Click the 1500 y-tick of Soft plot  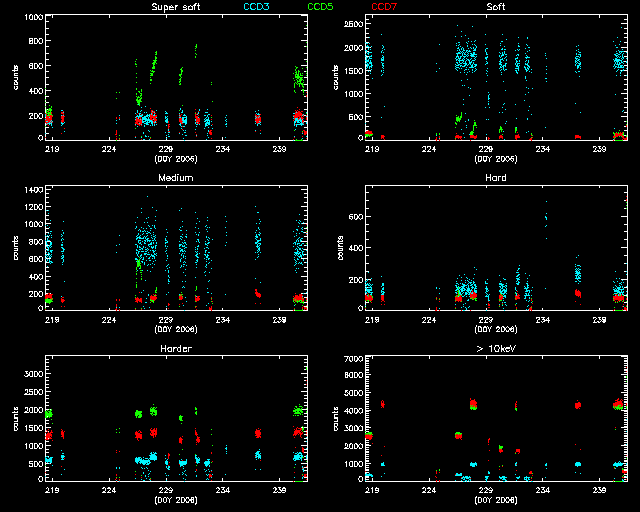(353, 71)
